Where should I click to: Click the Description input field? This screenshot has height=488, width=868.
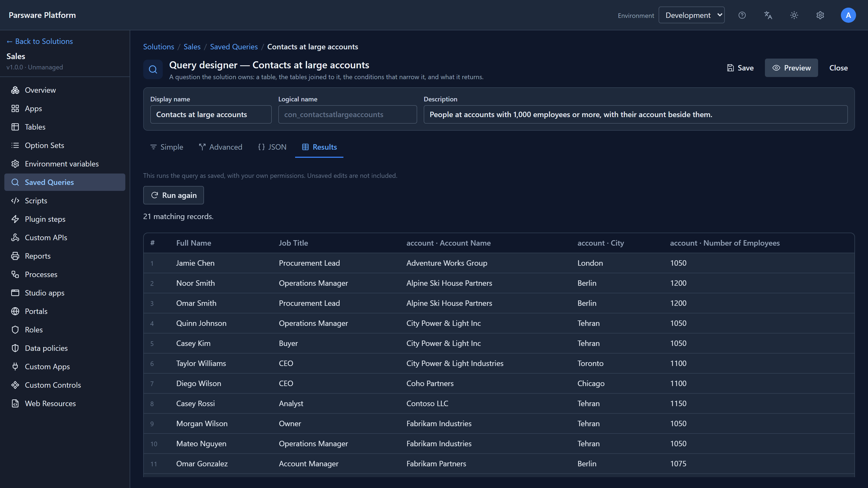point(636,114)
